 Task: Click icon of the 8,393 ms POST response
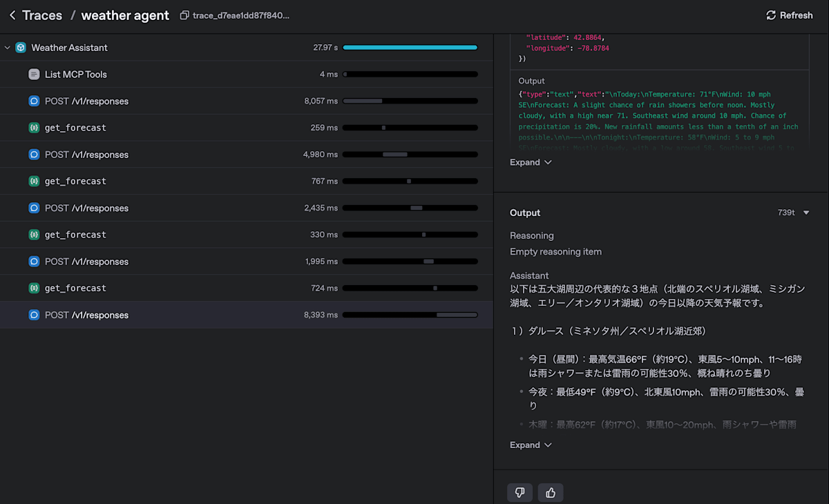pyautogui.click(x=34, y=315)
